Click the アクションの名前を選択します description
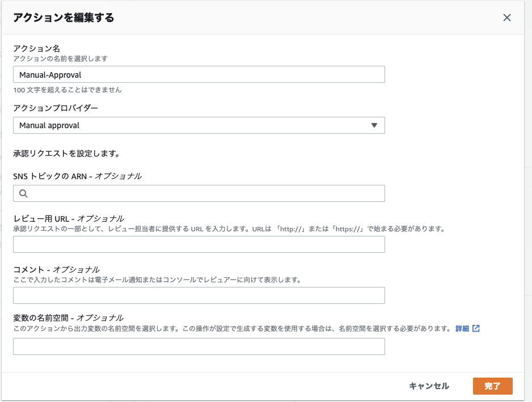The image size is (532, 402). (x=60, y=59)
